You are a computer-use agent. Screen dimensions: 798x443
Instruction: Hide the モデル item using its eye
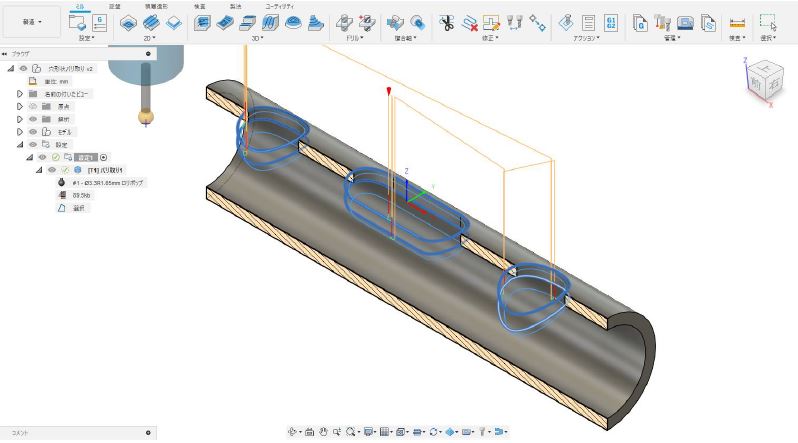click(32, 132)
